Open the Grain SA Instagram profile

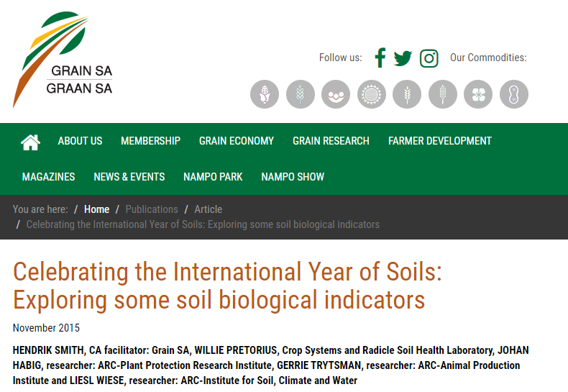(429, 58)
